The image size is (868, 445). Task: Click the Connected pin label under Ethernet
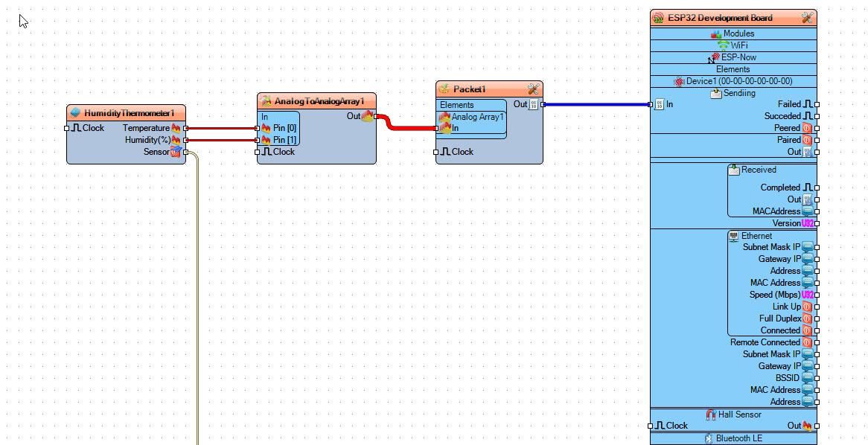[781, 330]
